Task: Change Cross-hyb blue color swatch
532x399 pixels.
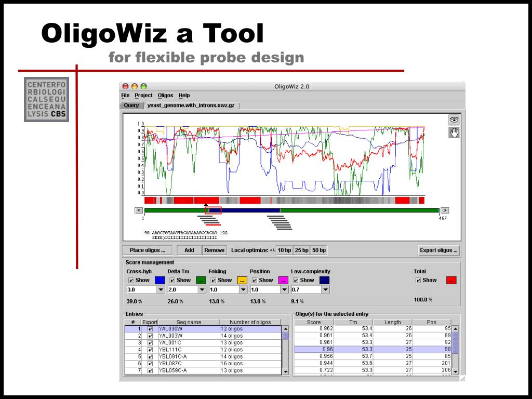Action: [x=160, y=280]
